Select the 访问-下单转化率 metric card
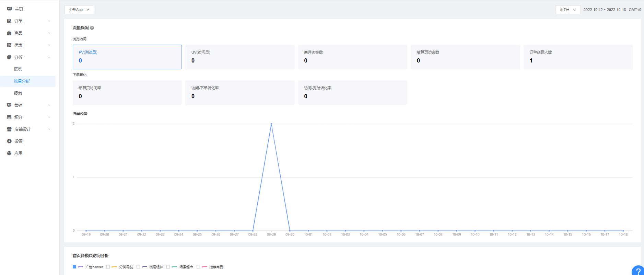 point(240,93)
